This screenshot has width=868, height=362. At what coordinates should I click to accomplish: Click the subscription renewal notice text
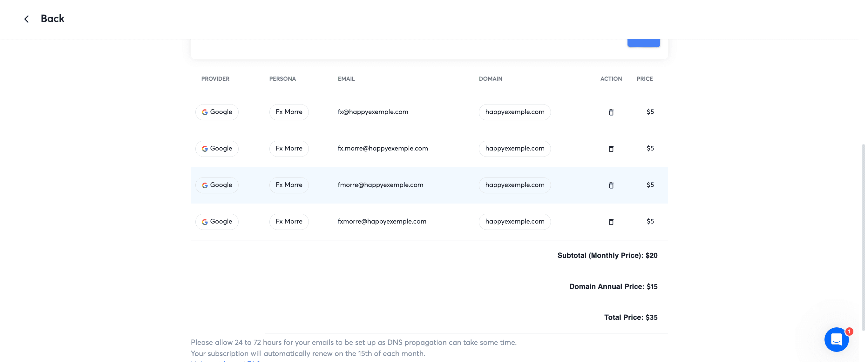[x=308, y=353]
